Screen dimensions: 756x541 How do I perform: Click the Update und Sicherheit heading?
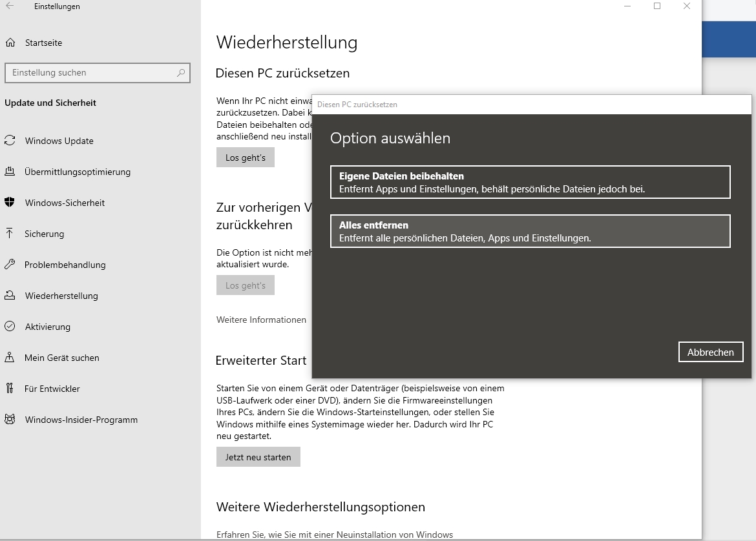tap(50, 103)
